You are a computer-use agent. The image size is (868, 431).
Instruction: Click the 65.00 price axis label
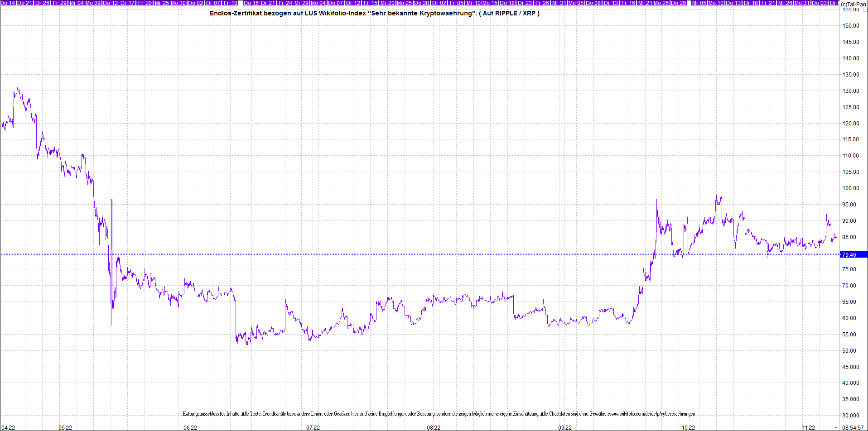click(x=849, y=302)
